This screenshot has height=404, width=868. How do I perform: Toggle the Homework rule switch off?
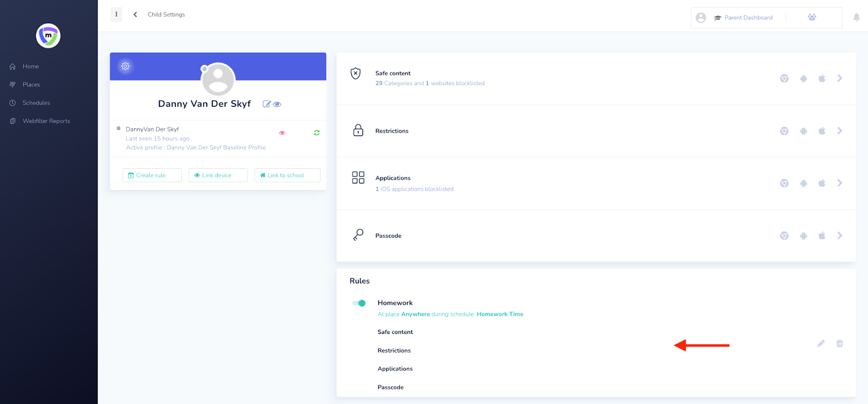(x=359, y=303)
